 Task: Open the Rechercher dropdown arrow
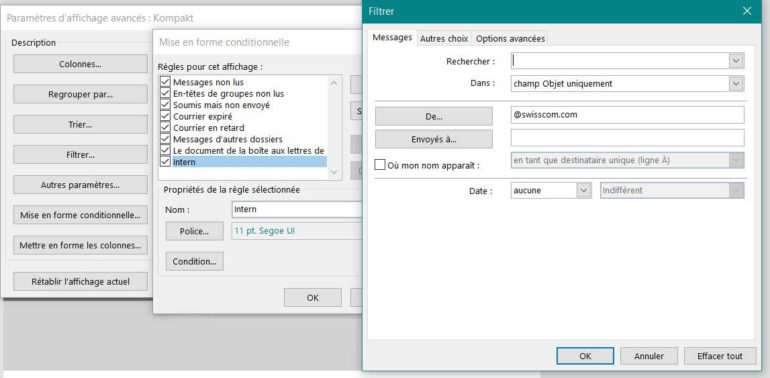[x=736, y=61]
